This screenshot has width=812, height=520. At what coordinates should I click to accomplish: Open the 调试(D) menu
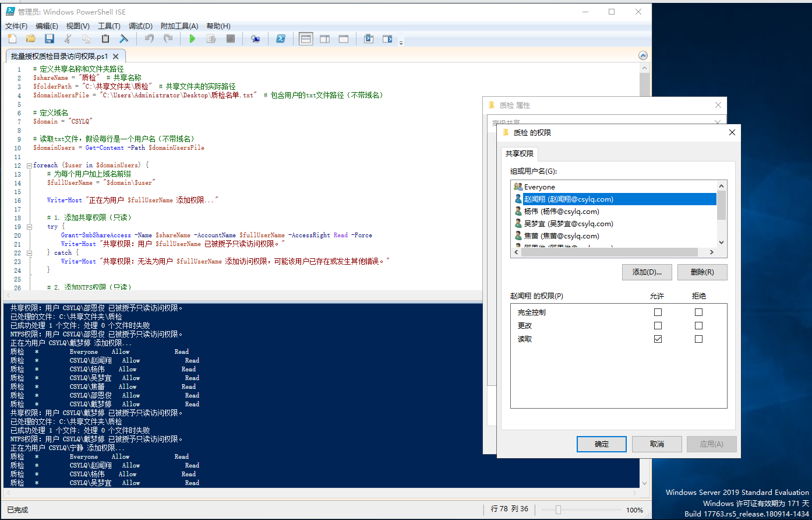140,26
